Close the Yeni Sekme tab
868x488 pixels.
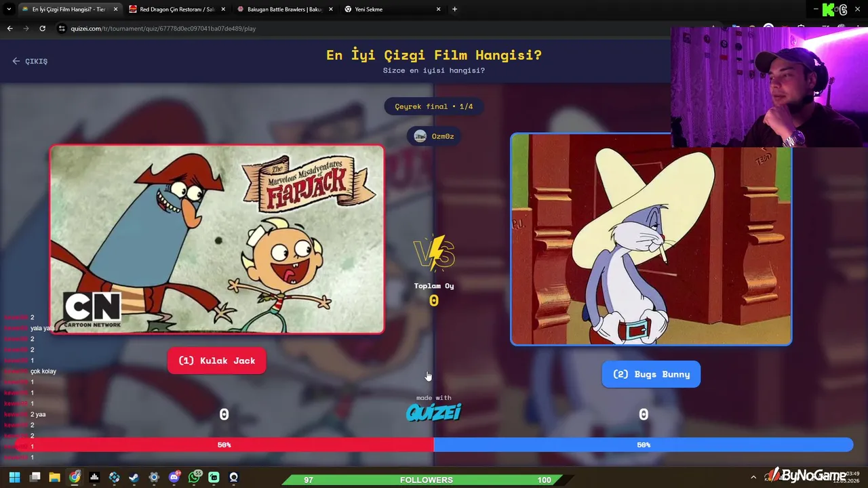(438, 9)
